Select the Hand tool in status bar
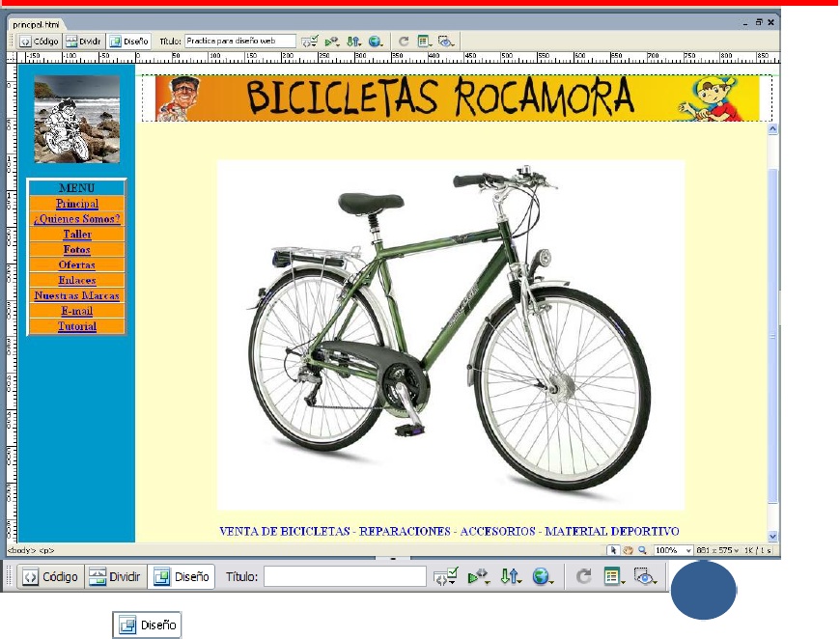The height and width of the screenshot is (639, 840). click(x=629, y=547)
